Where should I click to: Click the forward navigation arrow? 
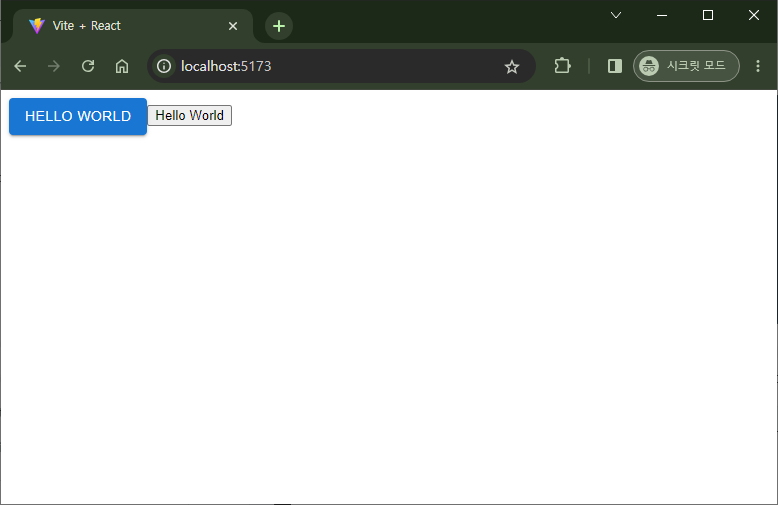[54, 66]
